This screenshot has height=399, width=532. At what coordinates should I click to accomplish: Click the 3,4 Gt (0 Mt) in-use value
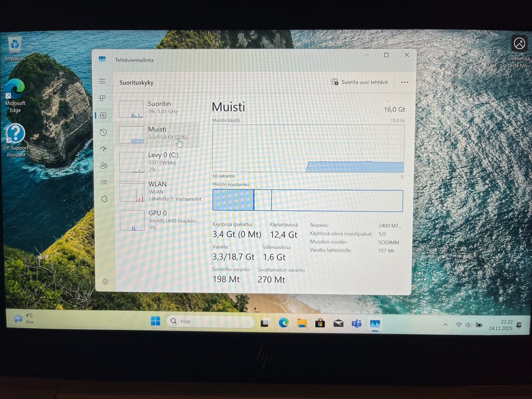(x=237, y=234)
